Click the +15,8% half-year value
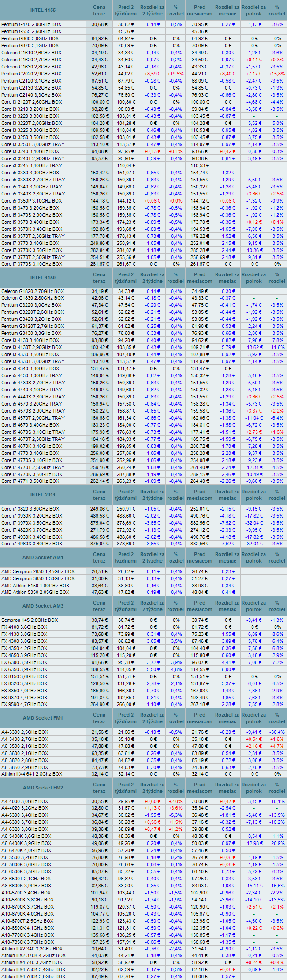Image resolution: width=287 pixels, height=980 pixels. [277, 74]
